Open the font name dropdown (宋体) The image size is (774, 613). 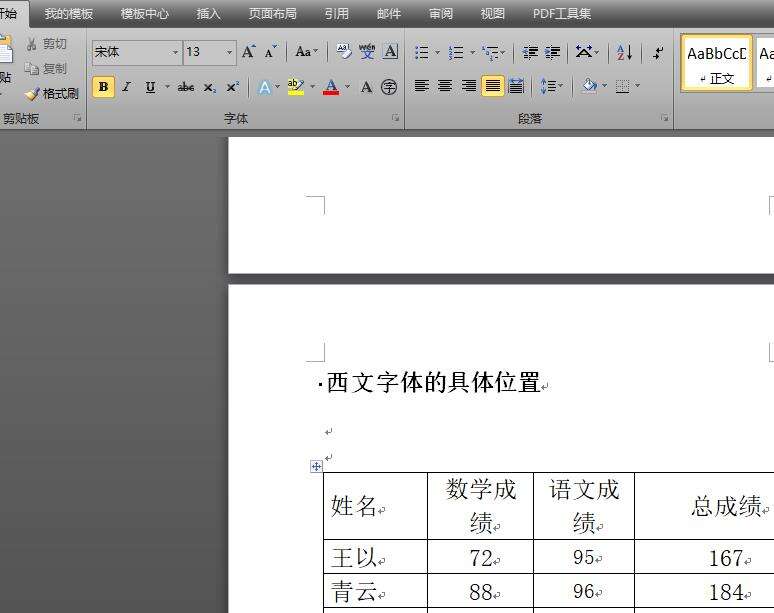coord(175,52)
